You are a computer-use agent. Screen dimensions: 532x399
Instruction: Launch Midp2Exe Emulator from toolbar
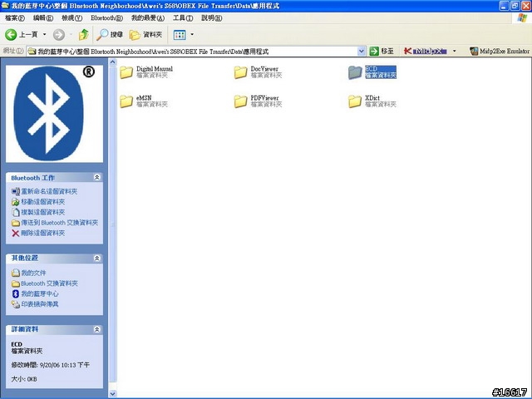pos(500,52)
